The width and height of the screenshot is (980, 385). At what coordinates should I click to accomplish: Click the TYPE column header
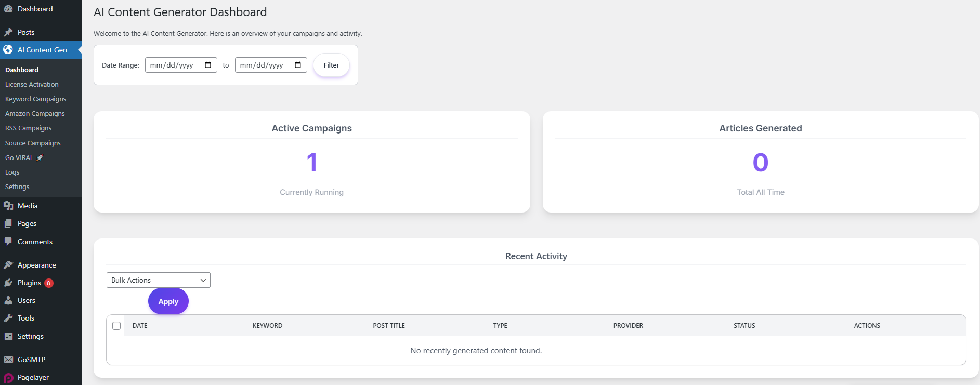tap(500, 326)
